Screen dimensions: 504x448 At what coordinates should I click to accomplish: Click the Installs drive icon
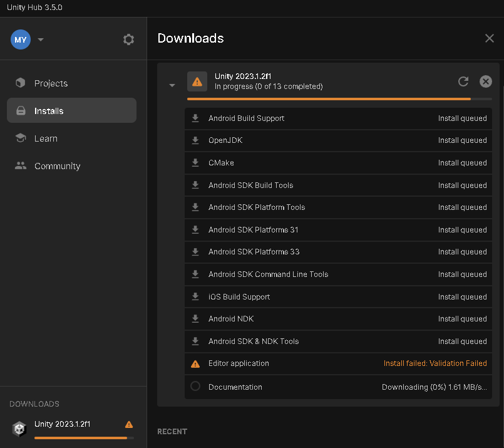(x=21, y=111)
